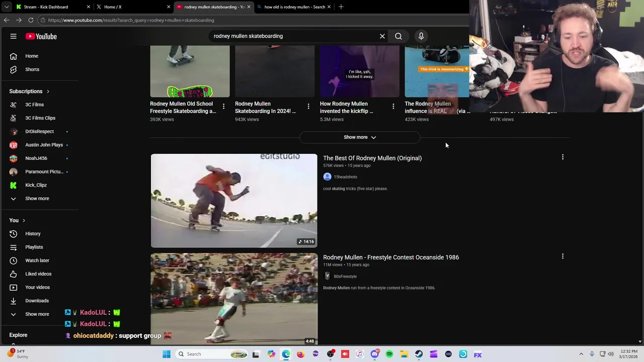Open the You section header
Screen dimensions: 644x362
17,220
